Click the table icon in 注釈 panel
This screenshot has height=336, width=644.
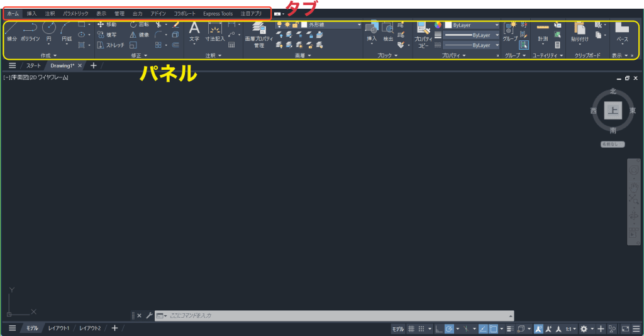pos(231,45)
